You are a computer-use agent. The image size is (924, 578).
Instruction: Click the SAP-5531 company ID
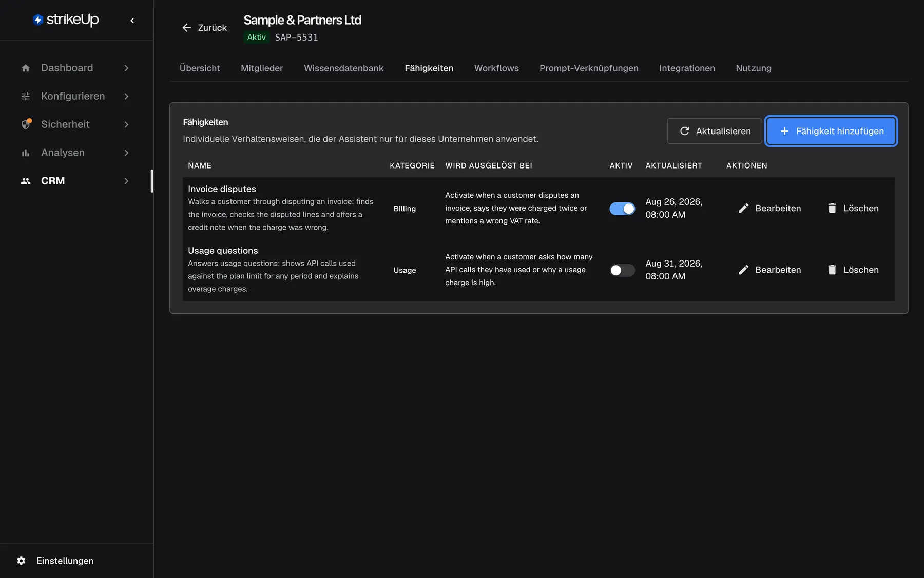[x=296, y=37]
